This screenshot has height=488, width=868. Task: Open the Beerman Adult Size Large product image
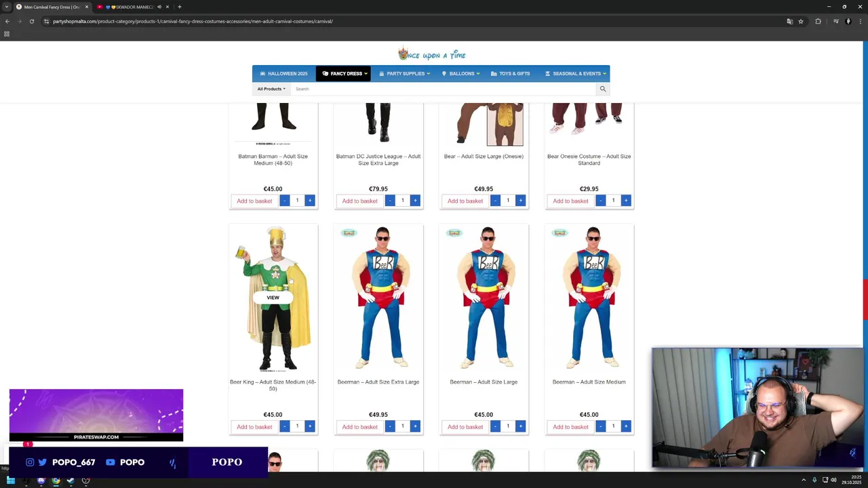(x=484, y=298)
